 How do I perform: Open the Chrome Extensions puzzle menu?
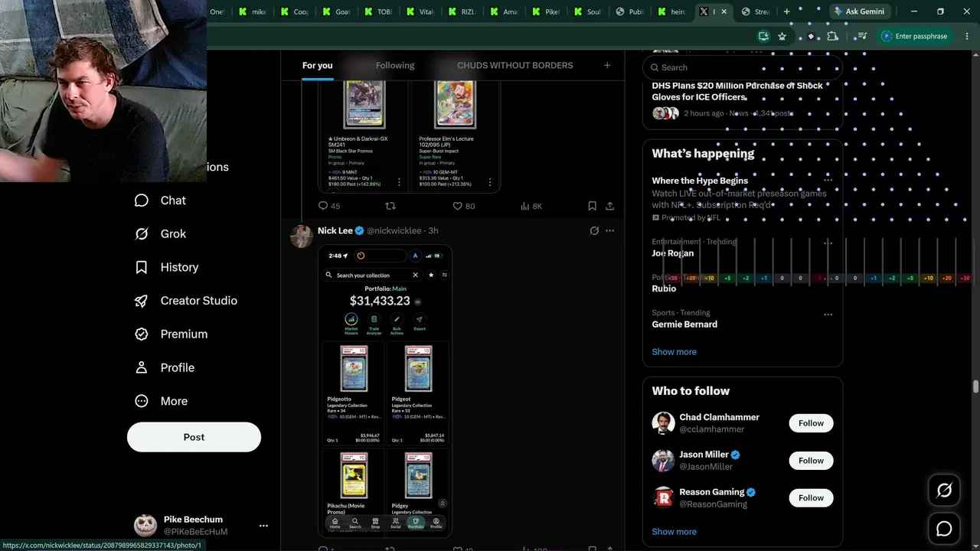(x=833, y=36)
